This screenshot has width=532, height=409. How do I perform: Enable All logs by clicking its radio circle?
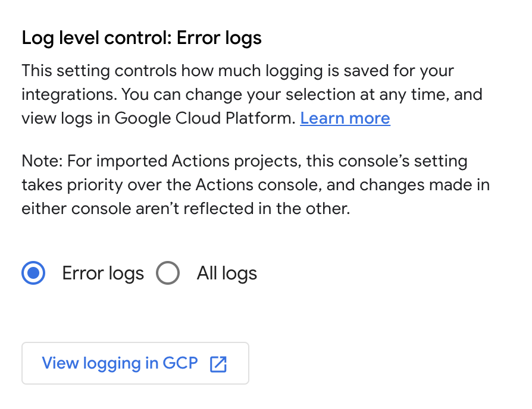[168, 273]
